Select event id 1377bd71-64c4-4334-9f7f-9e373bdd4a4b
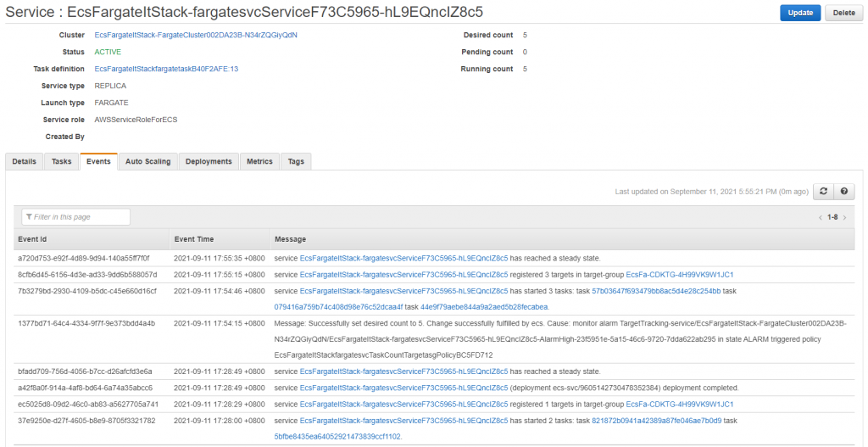The width and height of the screenshot is (868, 447). pos(86,323)
